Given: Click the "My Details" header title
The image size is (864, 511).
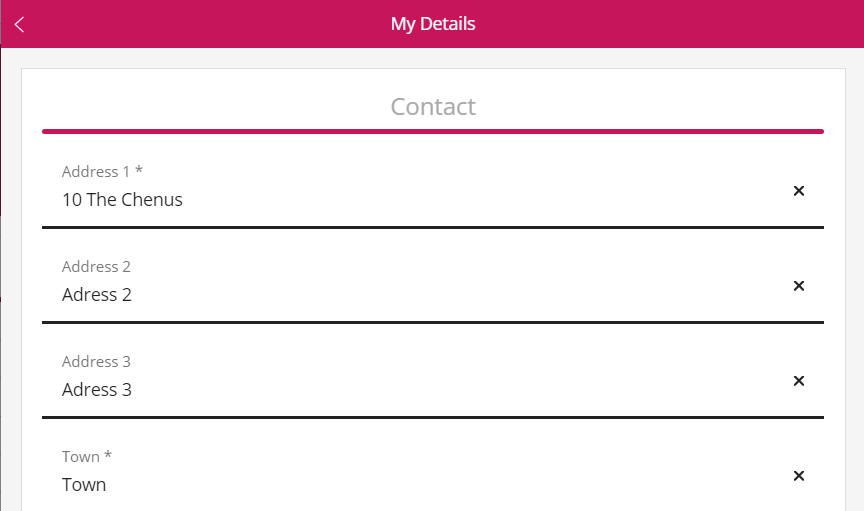Looking at the screenshot, I should tap(433, 24).
